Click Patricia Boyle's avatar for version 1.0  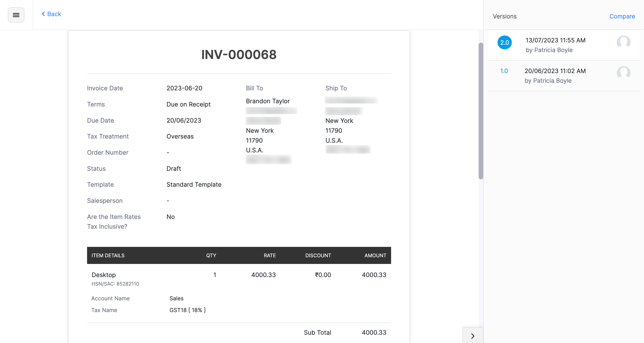(x=623, y=73)
